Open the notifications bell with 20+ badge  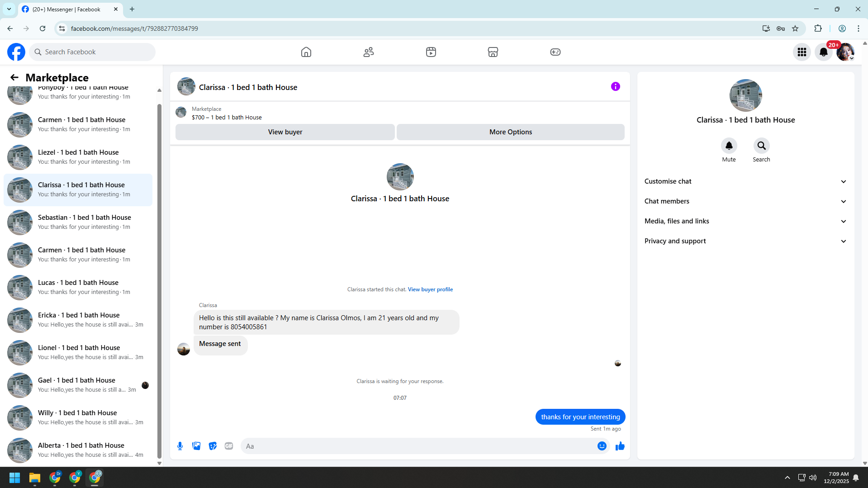coord(824,52)
